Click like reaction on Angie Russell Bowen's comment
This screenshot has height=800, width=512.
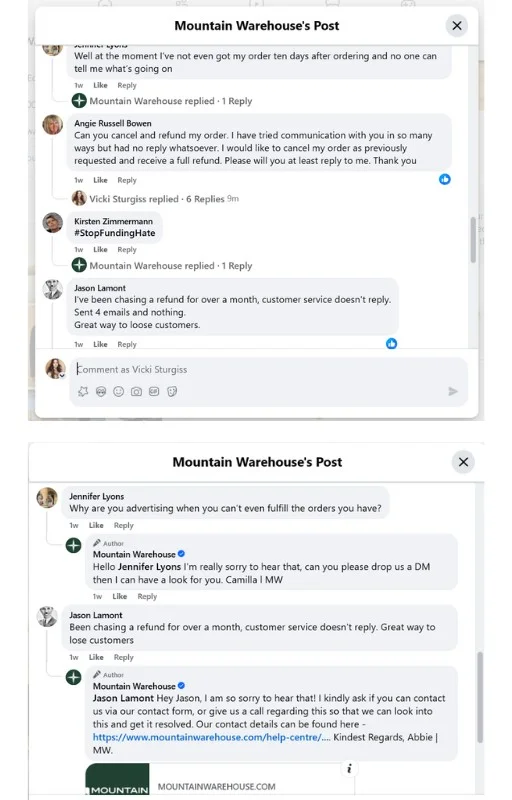pos(445,179)
